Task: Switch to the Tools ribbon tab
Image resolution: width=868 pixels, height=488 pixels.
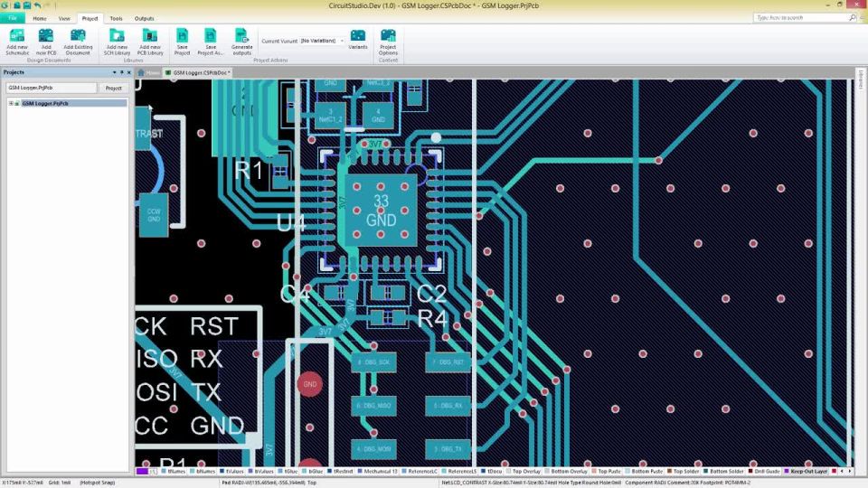Action: [x=116, y=18]
